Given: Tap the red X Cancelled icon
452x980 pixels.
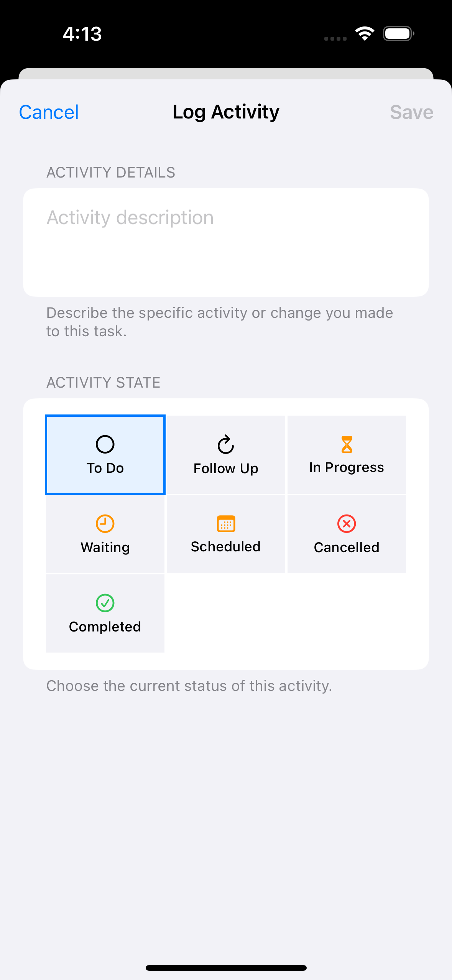Looking at the screenshot, I should (347, 524).
